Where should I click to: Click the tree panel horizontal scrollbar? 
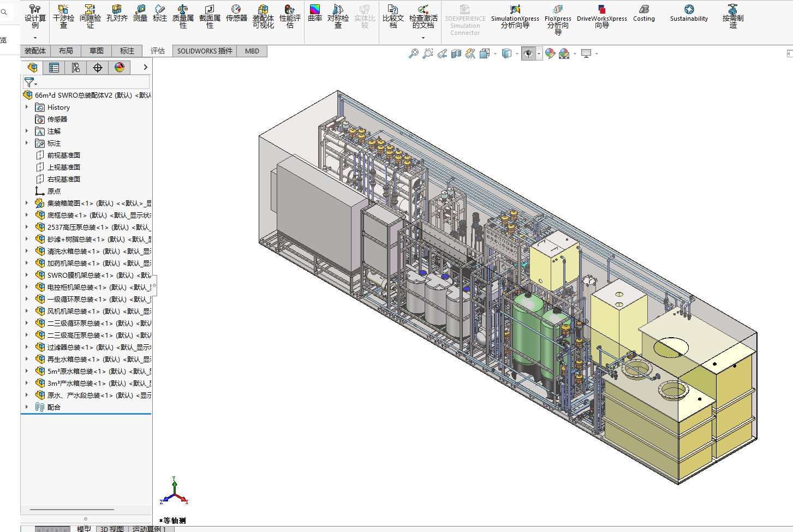[x=72, y=510]
